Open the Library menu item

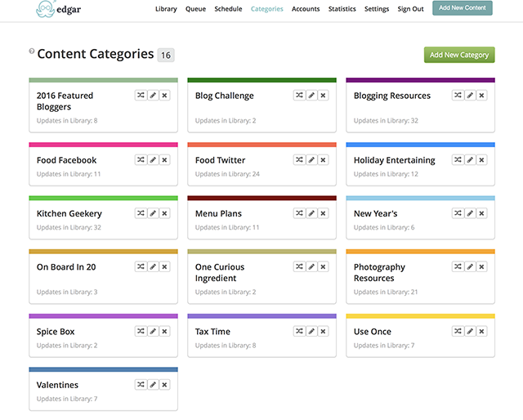[x=166, y=9]
